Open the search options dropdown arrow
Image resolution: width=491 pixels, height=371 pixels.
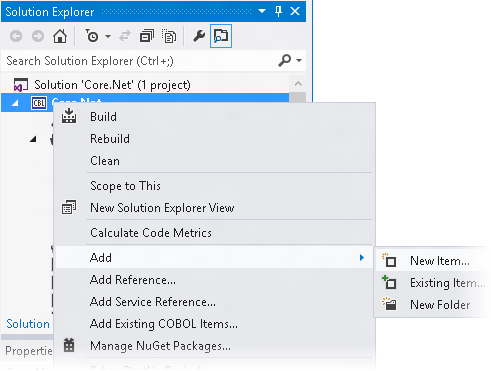[x=299, y=60]
